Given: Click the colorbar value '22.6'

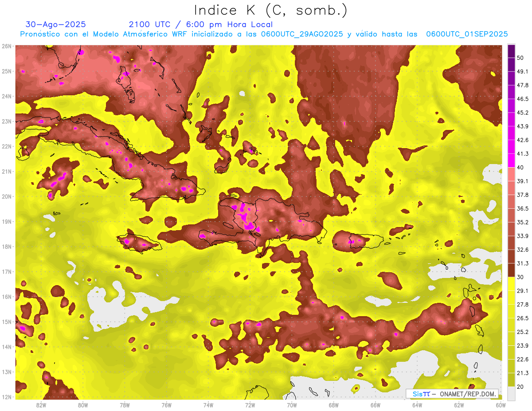Looking at the screenshot, I should (523, 359).
